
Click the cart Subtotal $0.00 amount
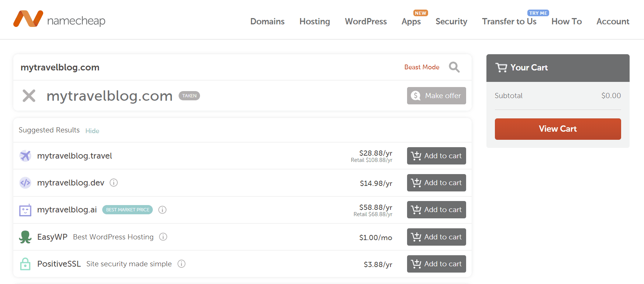pyautogui.click(x=611, y=96)
